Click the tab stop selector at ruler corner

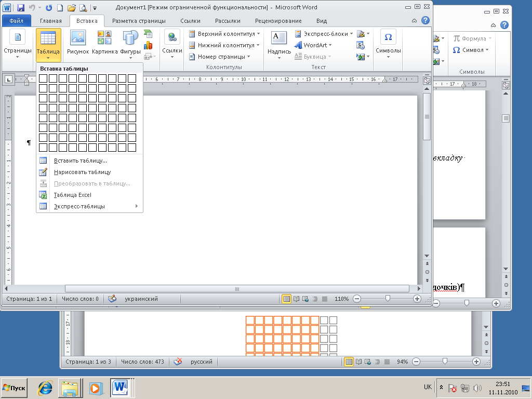pyautogui.click(x=8, y=79)
